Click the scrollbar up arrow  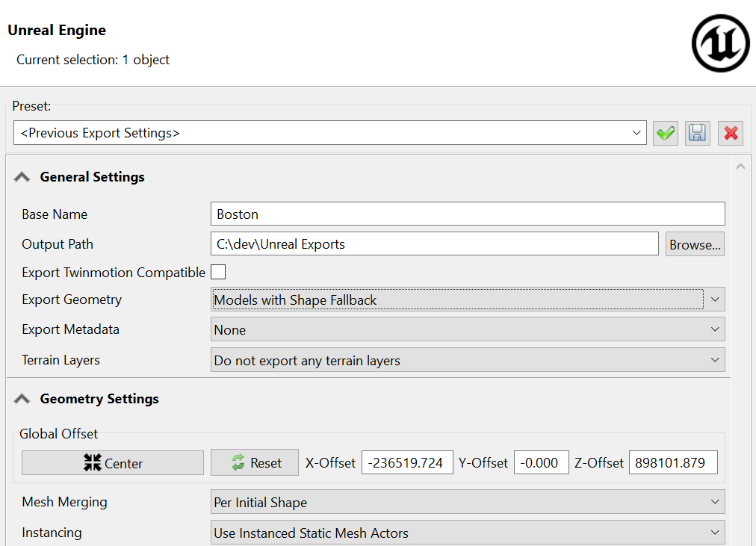[741, 167]
